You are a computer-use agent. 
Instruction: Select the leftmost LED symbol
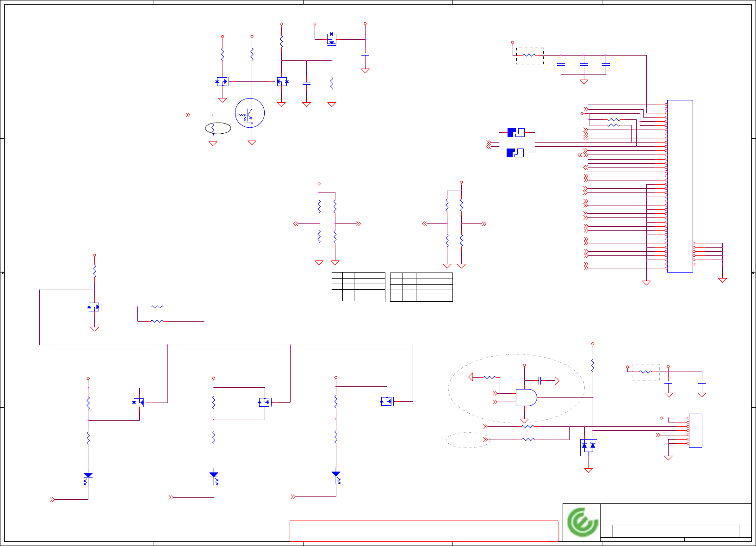(87, 478)
